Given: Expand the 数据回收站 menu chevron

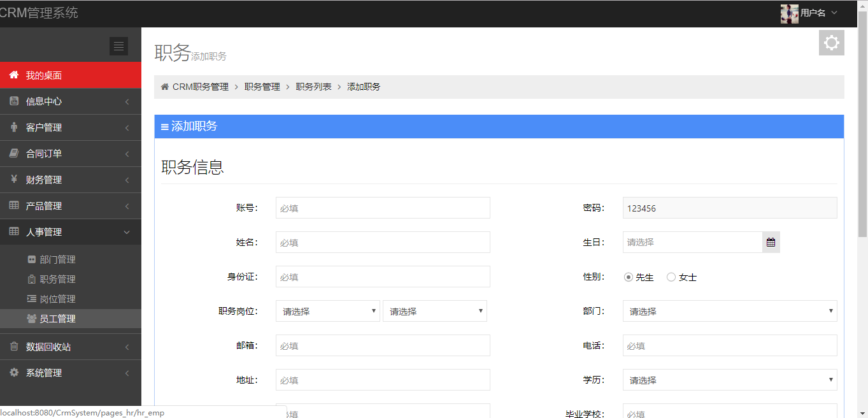Looking at the screenshot, I should pos(127,347).
